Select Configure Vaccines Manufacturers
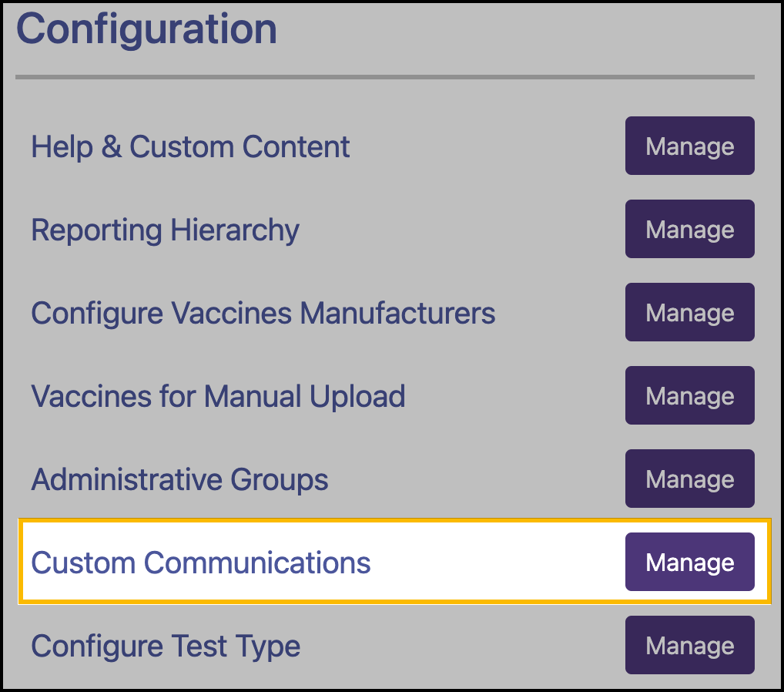Viewport: 784px width, 692px height. tap(263, 313)
